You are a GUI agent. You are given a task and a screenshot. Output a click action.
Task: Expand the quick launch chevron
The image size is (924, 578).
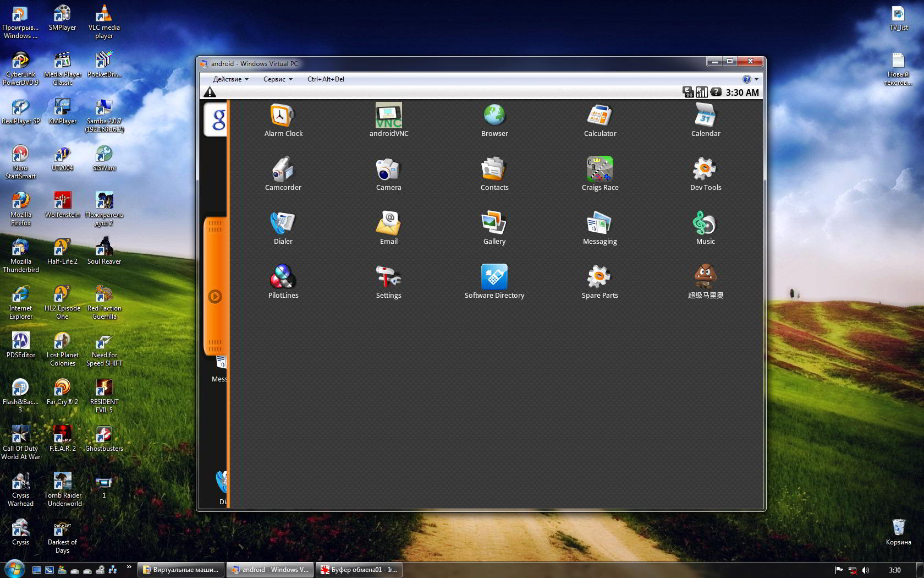coord(129,566)
